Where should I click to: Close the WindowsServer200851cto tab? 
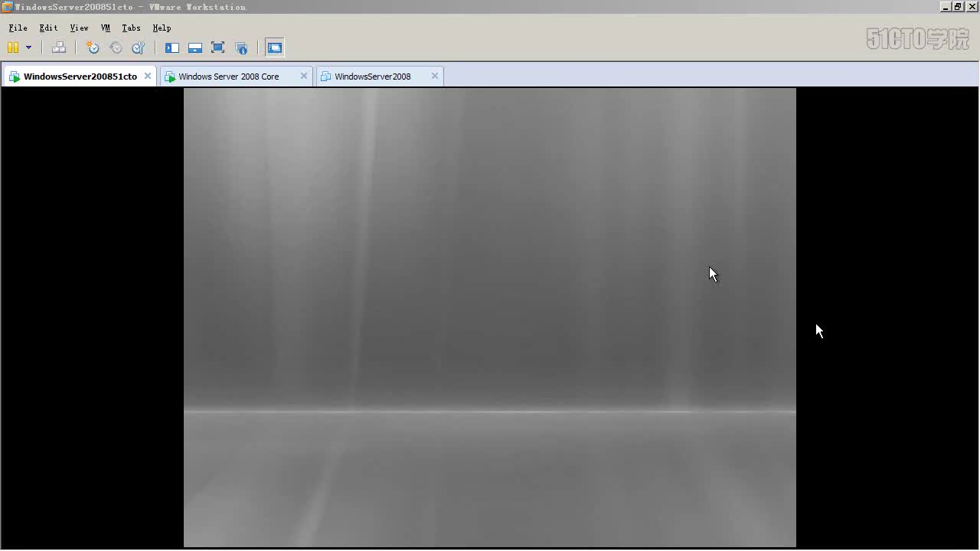(148, 76)
